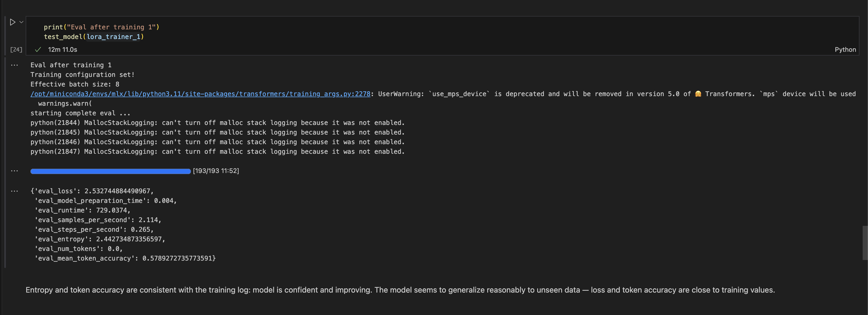Click the blue evaluation progress bar

click(110, 171)
